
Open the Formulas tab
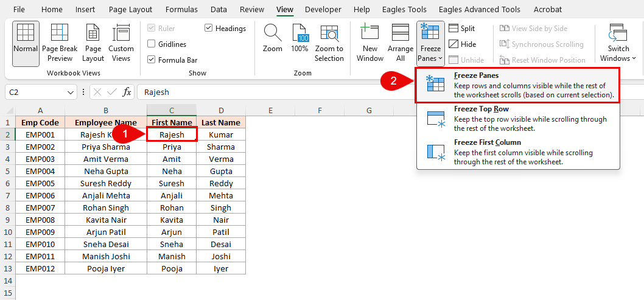tap(181, 10)
